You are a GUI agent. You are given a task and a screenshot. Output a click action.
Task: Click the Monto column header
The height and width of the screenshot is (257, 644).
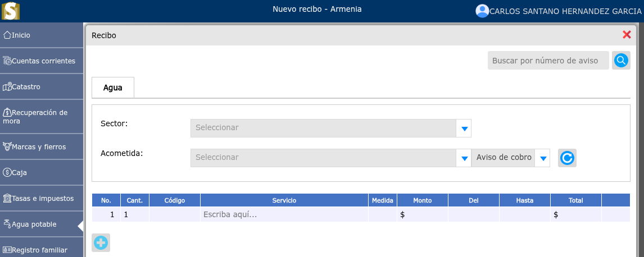[423, 200]
